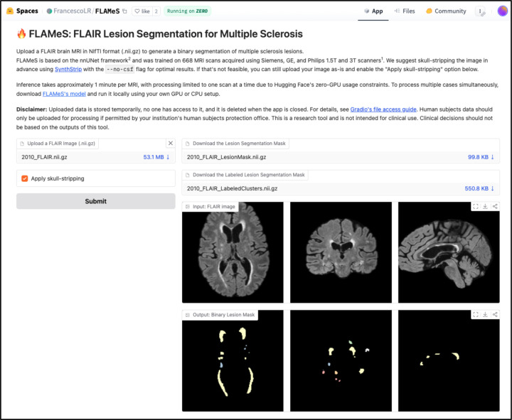
Task: Click the --no-csf code flag text
Action: tap(120, 69)
